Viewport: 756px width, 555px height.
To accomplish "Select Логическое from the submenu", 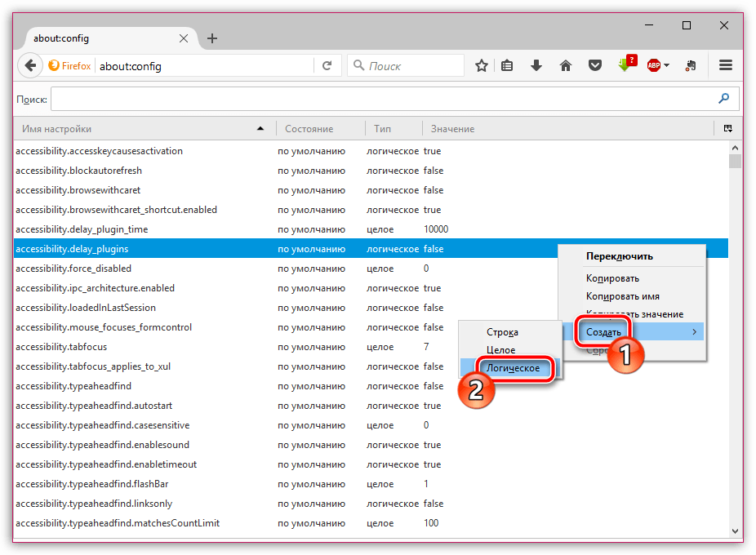I will click(x=513, y=368).
